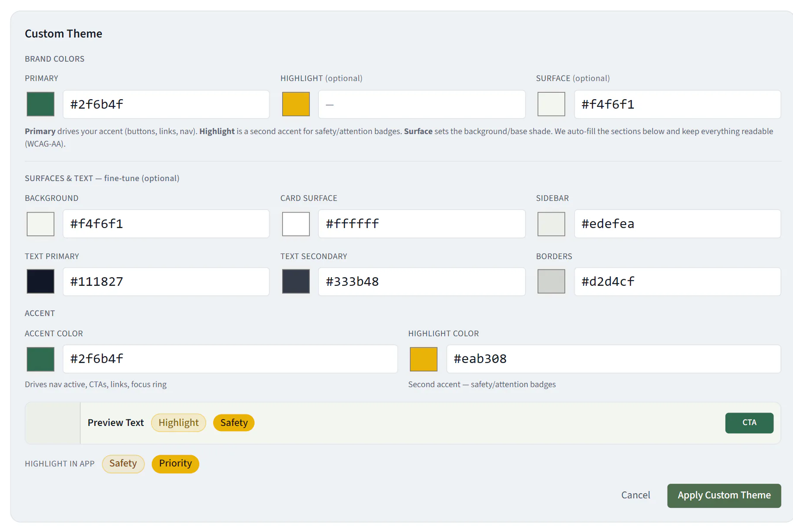Click the Priority badge
793x532 pixels.
(x=176, y=464)
